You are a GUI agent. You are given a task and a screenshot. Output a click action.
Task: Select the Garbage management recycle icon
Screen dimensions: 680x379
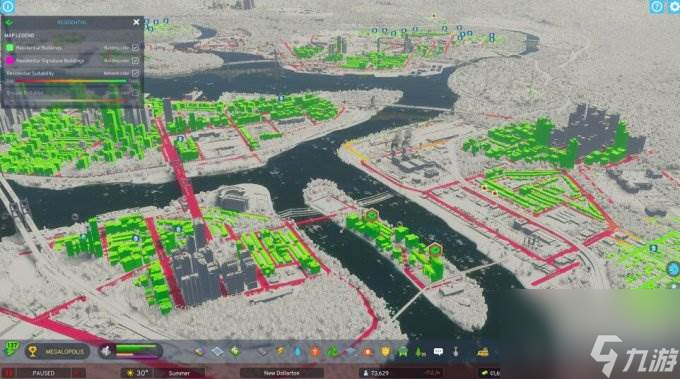[x=333, y=351]
